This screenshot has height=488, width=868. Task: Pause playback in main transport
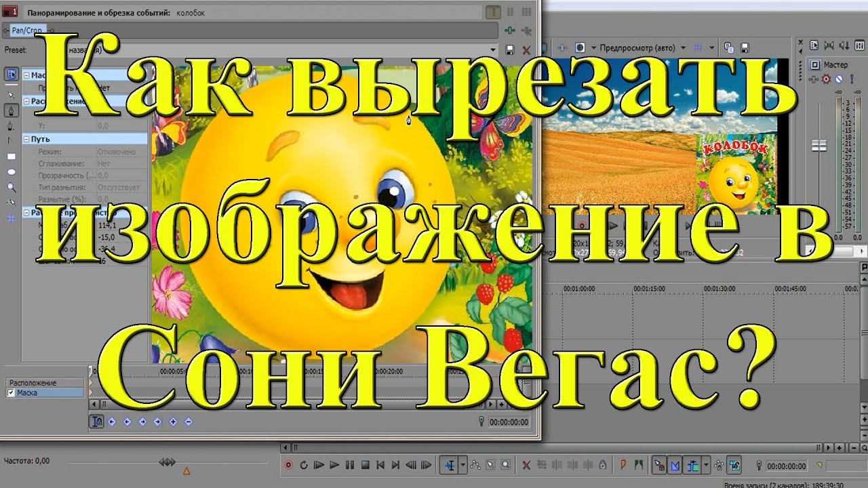[350, 466]
